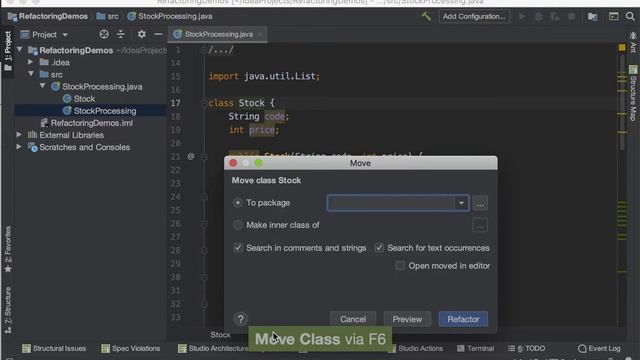Viewport: 640px width, 360px height.
Task: Click the To package text field
Action: pos(391,203)
